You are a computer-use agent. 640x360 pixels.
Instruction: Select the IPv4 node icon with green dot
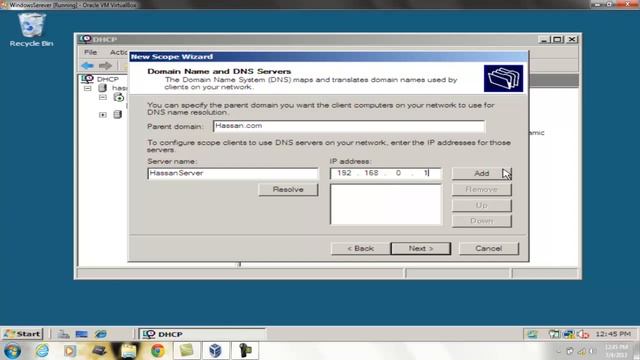[x=118, y=97]
